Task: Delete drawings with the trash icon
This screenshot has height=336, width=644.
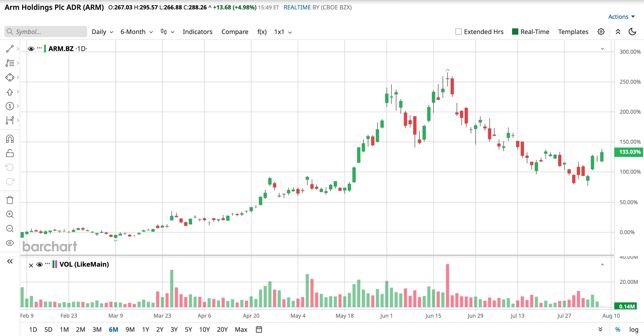Action: point(10,200)
